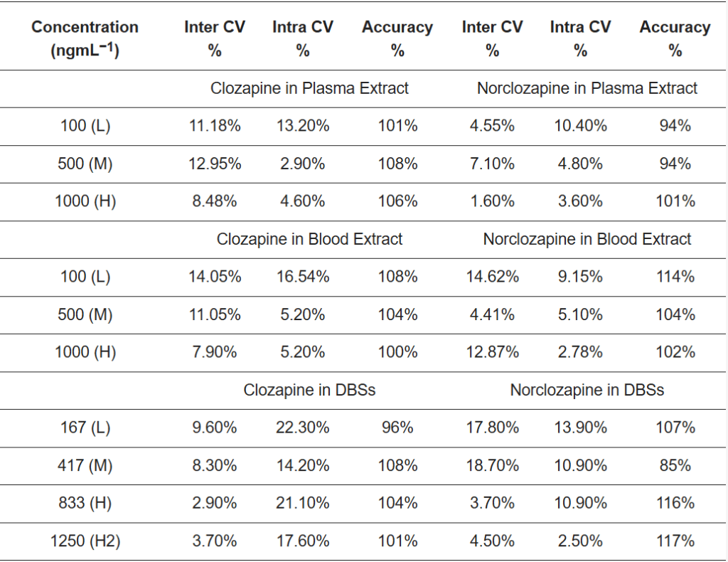Click the Clozapine in Blood Extract heading
The height and width of the screenshot is (562, 728).
click(x=309, y=239)
